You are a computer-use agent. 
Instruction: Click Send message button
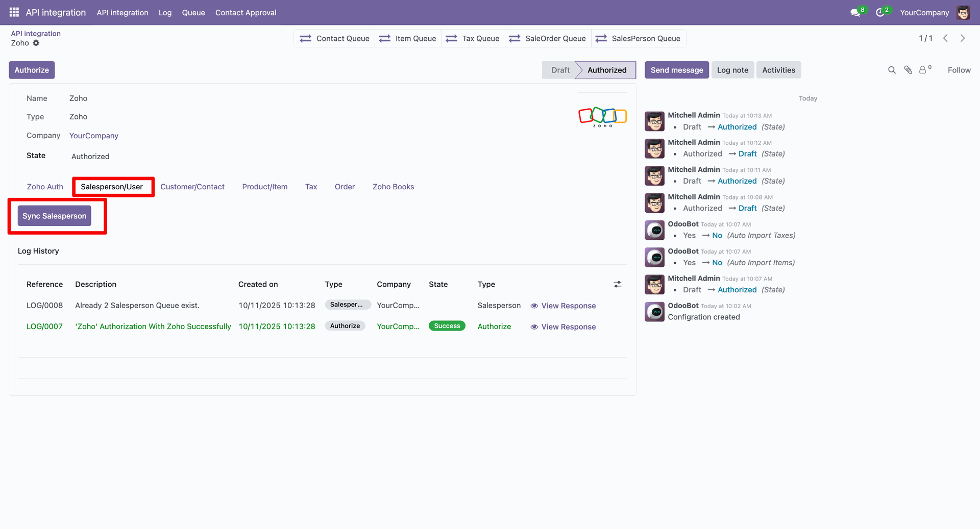(677, 70)
